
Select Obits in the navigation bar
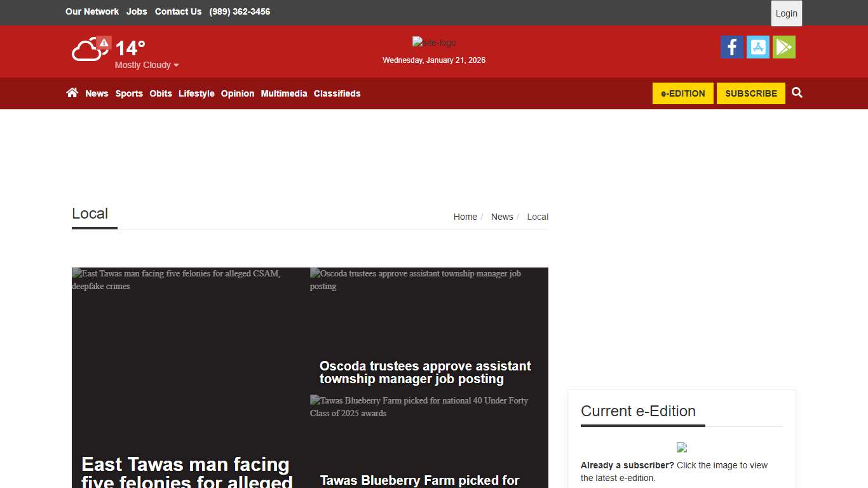tap(161, 93)
